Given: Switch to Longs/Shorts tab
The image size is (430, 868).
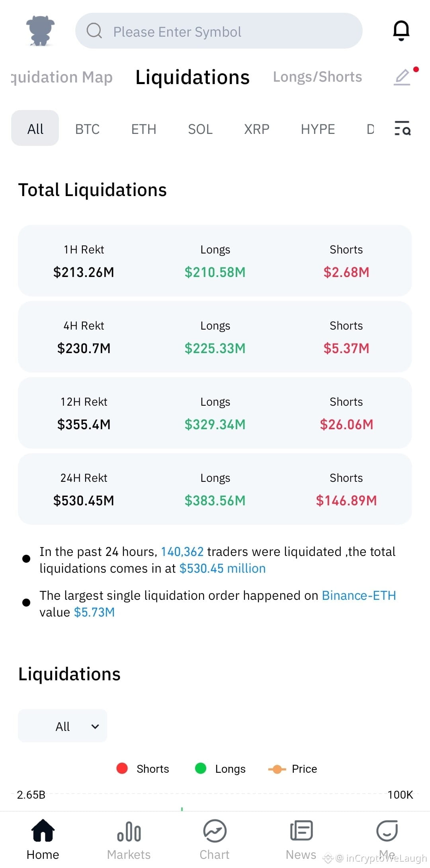Looking at the screenshot, I should (317, 77).
